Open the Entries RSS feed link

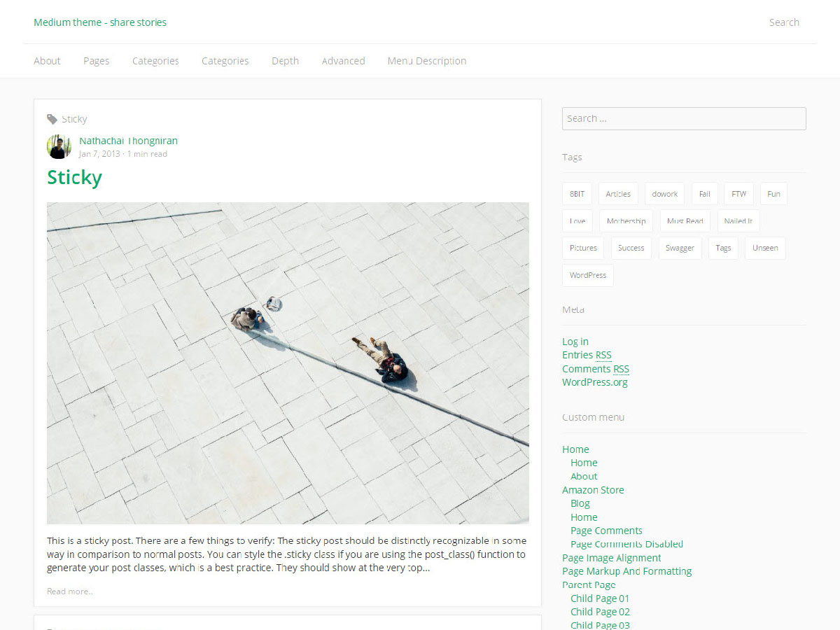point(587,355)
